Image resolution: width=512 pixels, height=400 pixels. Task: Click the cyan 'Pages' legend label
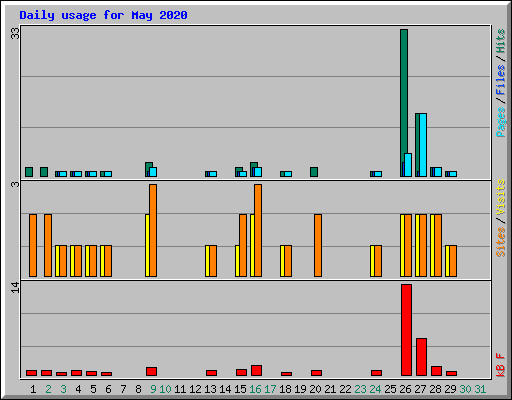(x=500, y=122)
